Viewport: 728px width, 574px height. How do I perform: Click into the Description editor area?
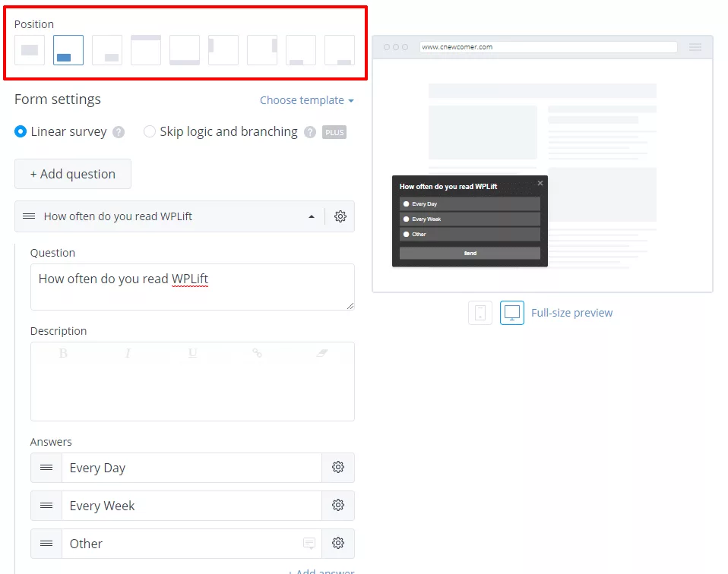click(x=193, y=381)
